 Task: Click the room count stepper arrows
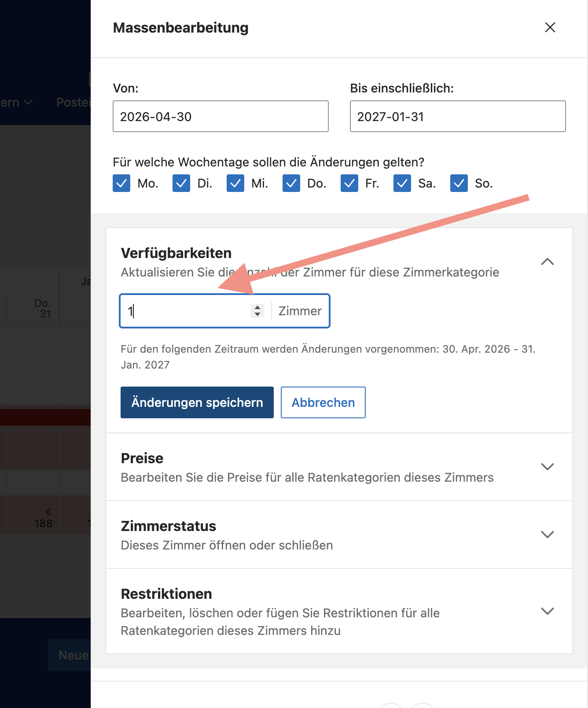(x=257, y=311)
